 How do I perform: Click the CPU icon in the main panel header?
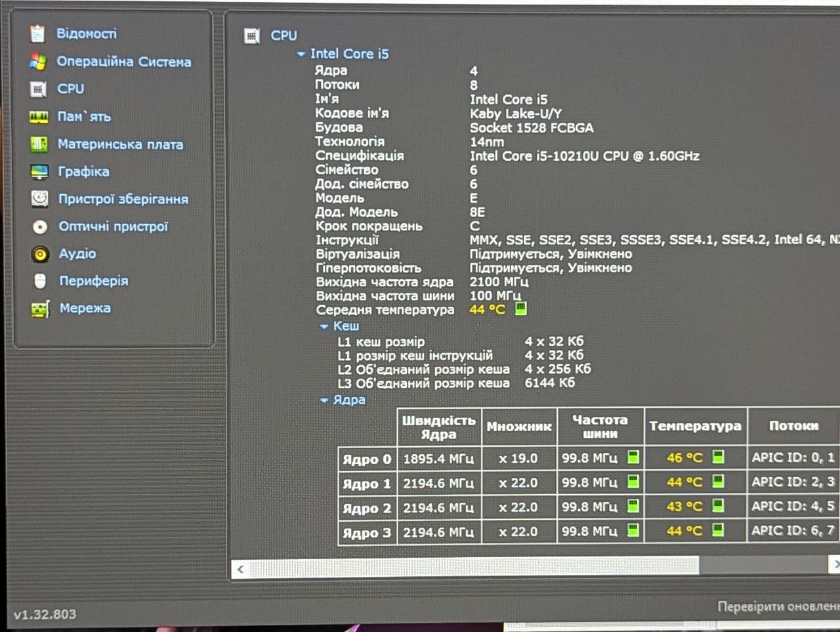[x=252, y=36]
